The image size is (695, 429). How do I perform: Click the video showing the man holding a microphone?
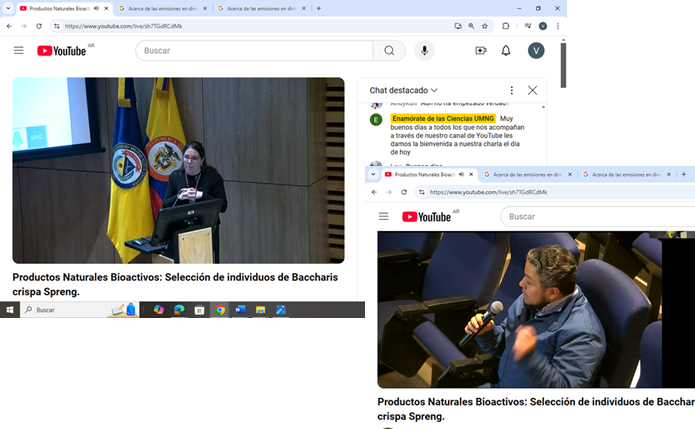[535, 310]
